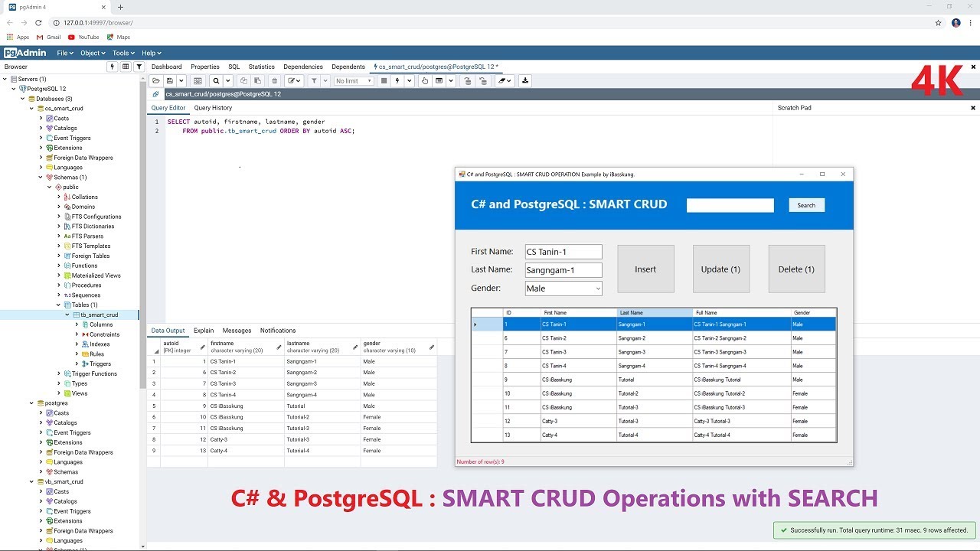The height and width of the screenshot is (551, 980).
Task: Open the Find options dropdown arrow
Action: tap(227, 80)
